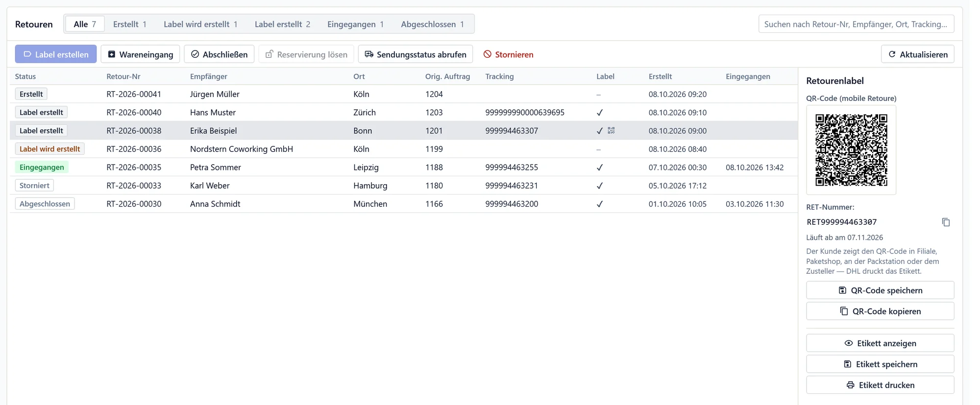
Task: Click QR-Code kopieren button
Action: pos(880,311)
